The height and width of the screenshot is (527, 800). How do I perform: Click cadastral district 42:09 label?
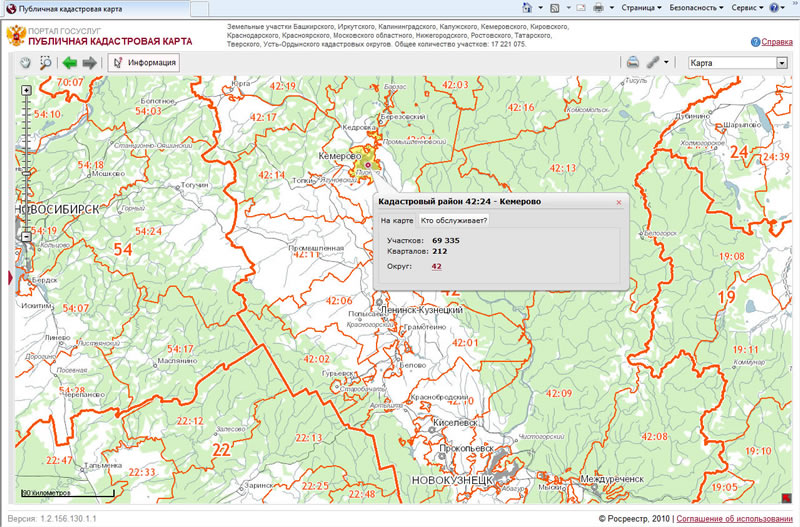(x=559, y=393)
